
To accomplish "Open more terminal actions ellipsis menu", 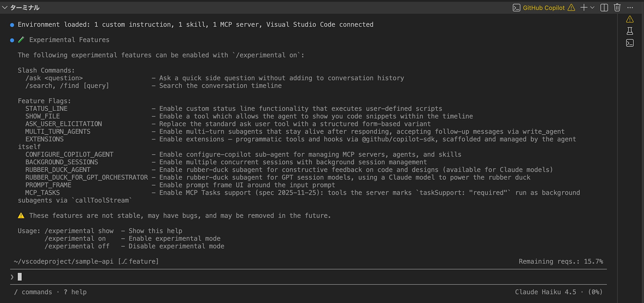I will coord(630,7).
